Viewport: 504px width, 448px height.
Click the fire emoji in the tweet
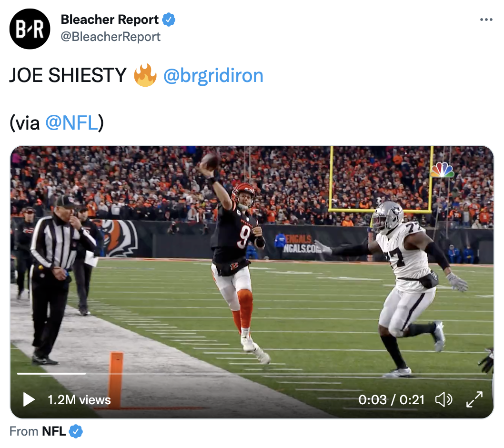coord(145,75)
